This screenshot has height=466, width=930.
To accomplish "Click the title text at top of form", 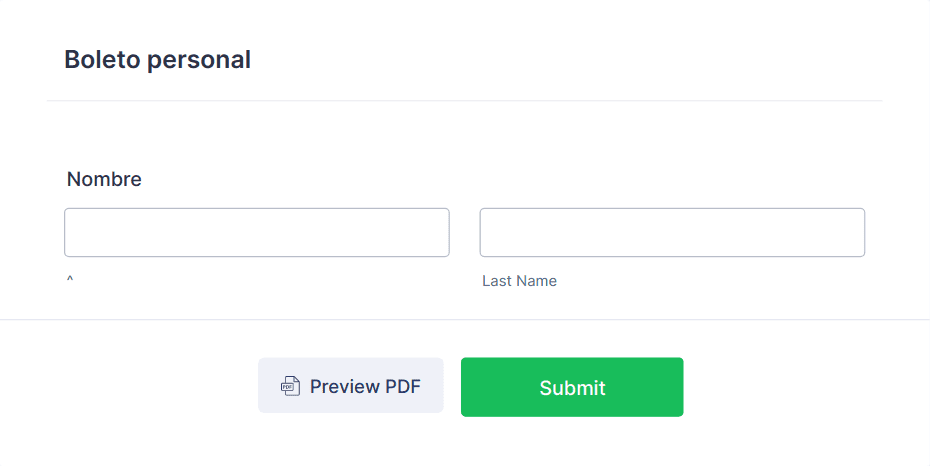I will 157,60.
